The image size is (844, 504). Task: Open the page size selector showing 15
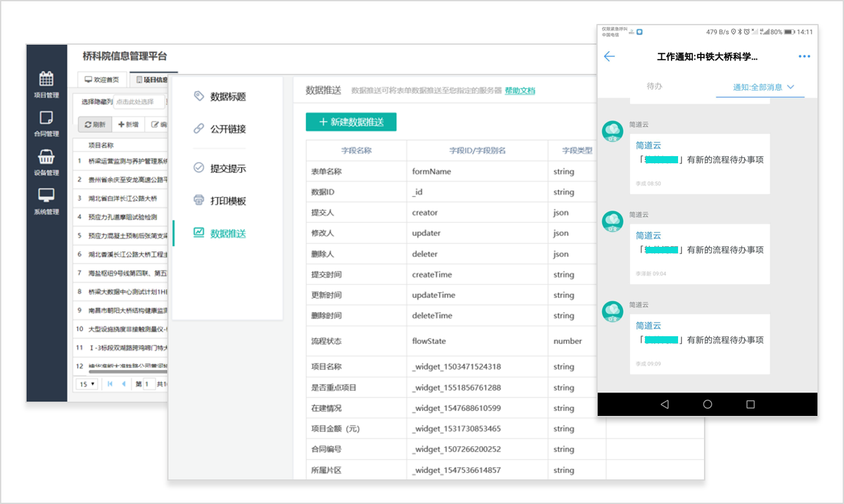87,384
